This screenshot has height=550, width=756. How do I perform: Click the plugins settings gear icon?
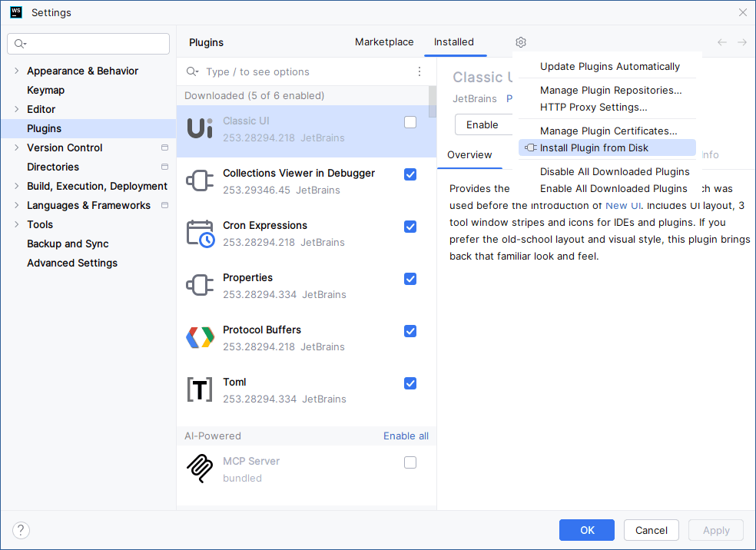coord(521,42)
